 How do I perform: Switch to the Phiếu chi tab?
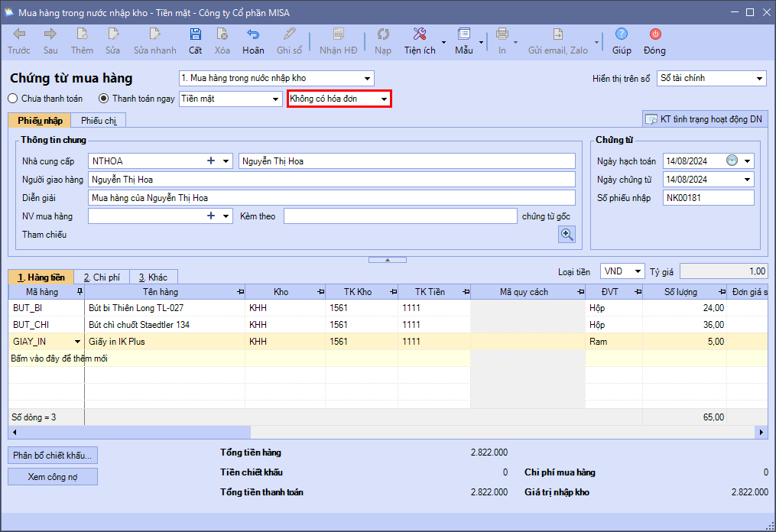click(x=99, y=121)
